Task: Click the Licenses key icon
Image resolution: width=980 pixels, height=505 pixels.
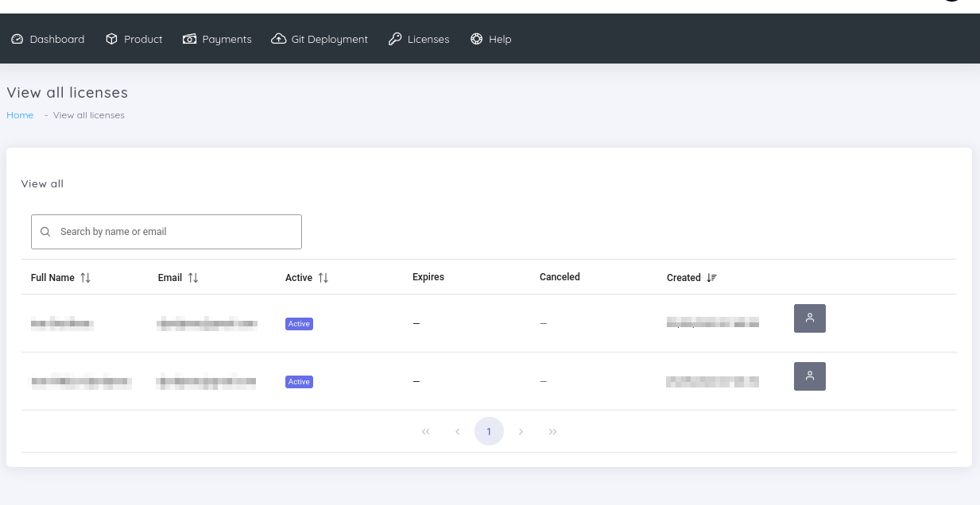Action: coord(395,39)
